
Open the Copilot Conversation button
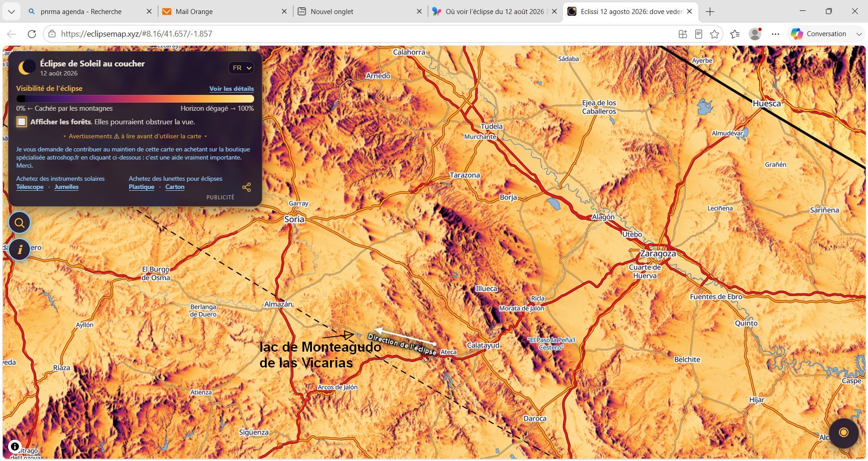819,34
